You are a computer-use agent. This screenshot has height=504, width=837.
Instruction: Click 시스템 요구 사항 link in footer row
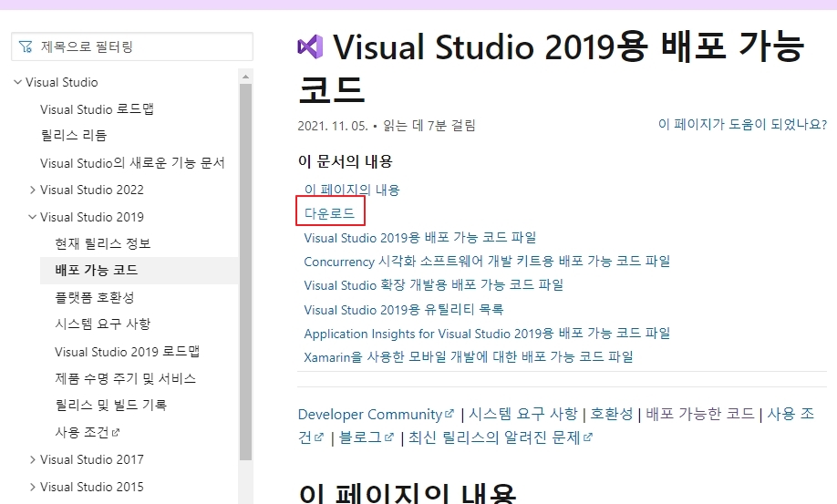pyautogui.click(x=523, y=415)
